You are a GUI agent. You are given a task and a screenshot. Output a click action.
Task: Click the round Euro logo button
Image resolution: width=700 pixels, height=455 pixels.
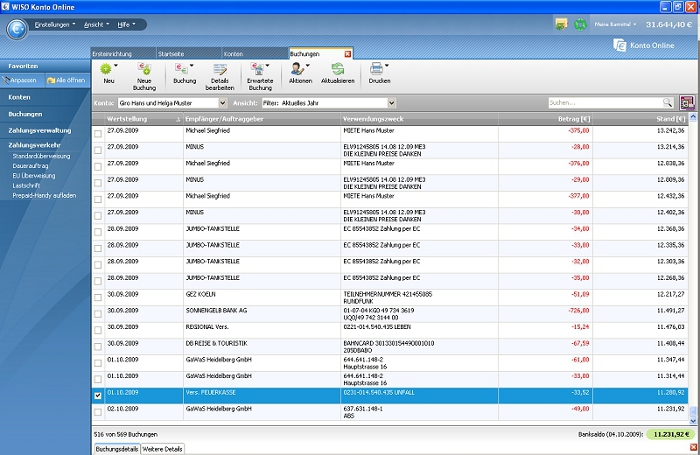pyautogui.click(x=17, y=29)
